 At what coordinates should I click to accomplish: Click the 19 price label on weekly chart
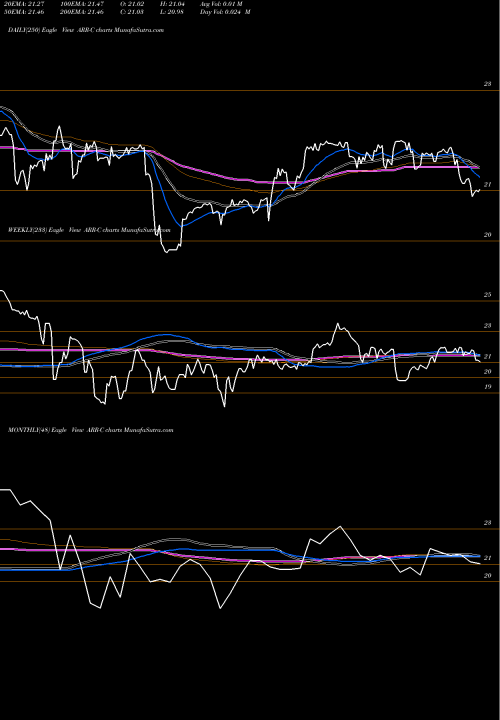tap(488, 387)
